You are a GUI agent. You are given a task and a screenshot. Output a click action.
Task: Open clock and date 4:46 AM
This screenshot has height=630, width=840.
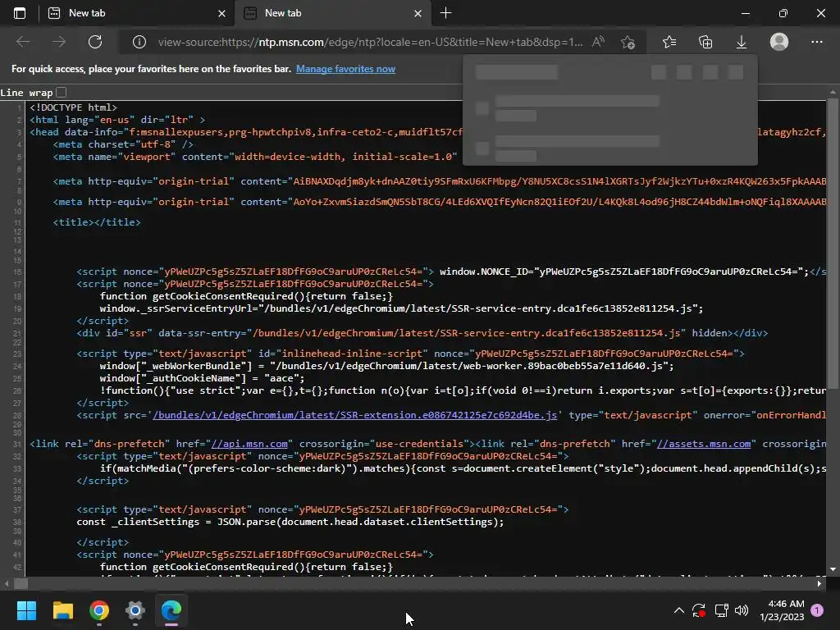pyautogui.click(x=782, y=610)
